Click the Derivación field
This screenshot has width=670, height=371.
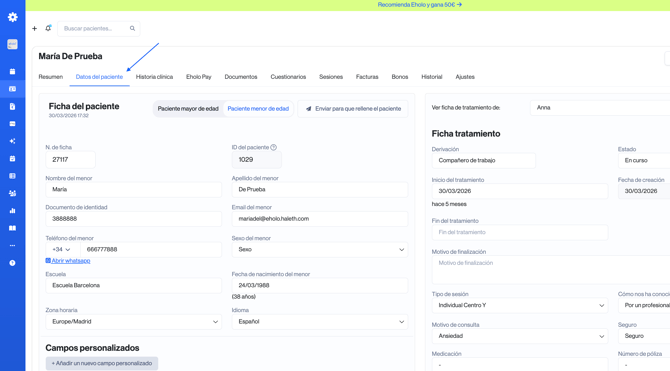coord(484,161)
